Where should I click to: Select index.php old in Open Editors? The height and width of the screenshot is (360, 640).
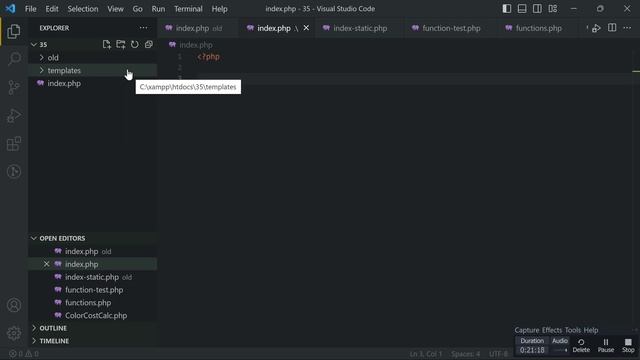coord(92,251)
